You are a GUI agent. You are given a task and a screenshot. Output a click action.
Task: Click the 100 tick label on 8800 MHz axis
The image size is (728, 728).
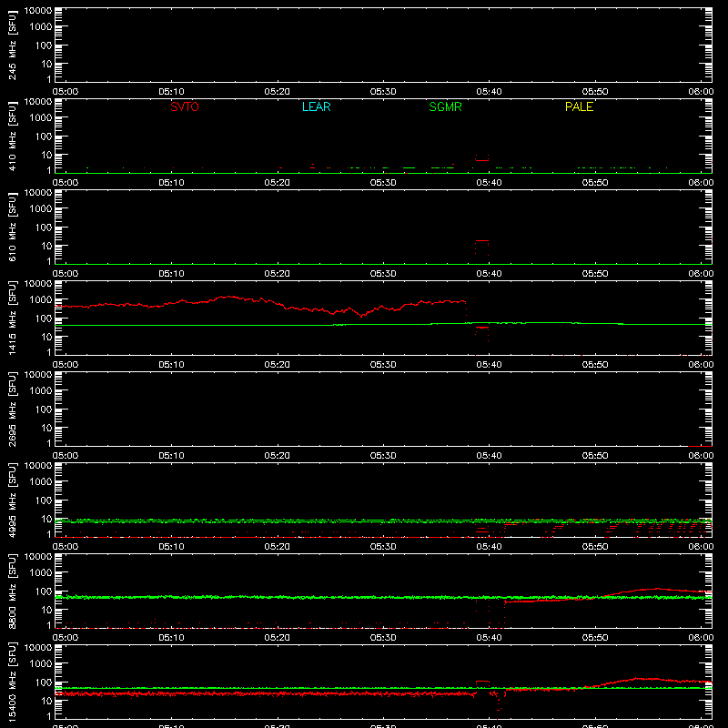tap(44, 591)
